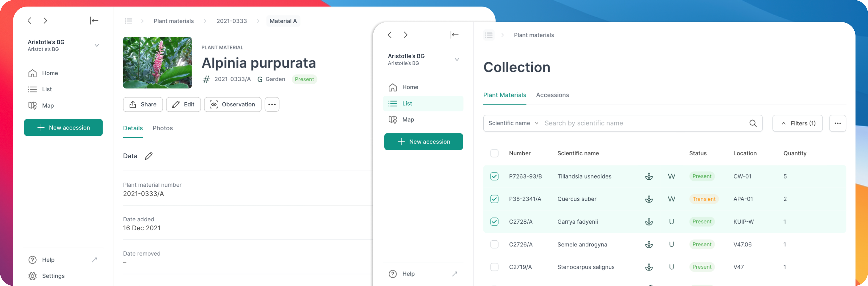Image resolution: width=868 pixels, height=286 pixels.
Task: Click plant icon in Garrya fadyenii row
Action: coord(649,222)
